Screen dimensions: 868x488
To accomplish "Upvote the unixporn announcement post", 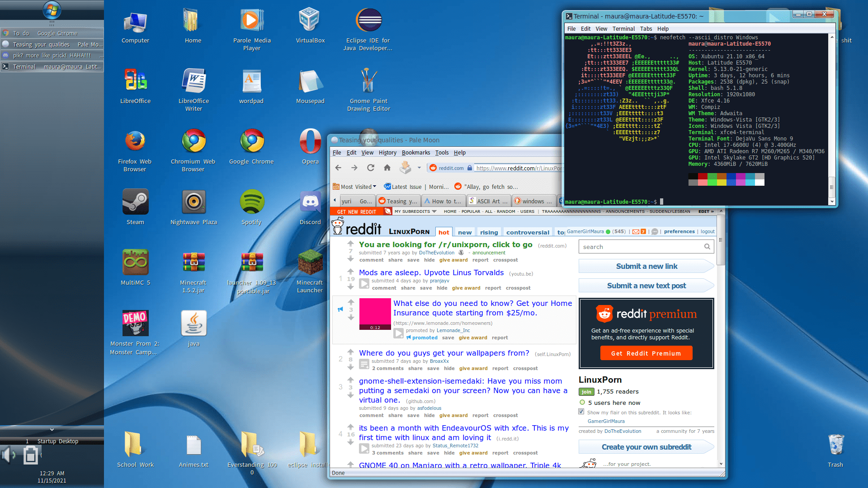I will [350, 244].
